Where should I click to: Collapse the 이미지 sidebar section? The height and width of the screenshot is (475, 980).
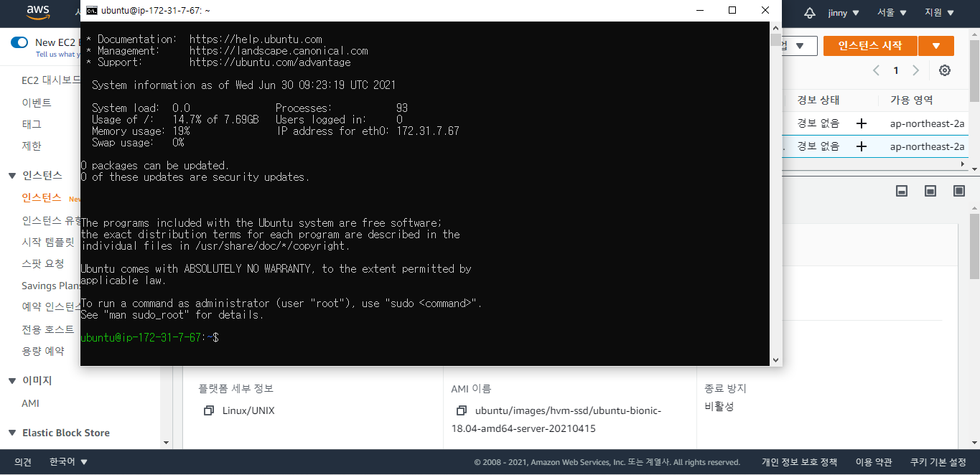tap(12, 380)
